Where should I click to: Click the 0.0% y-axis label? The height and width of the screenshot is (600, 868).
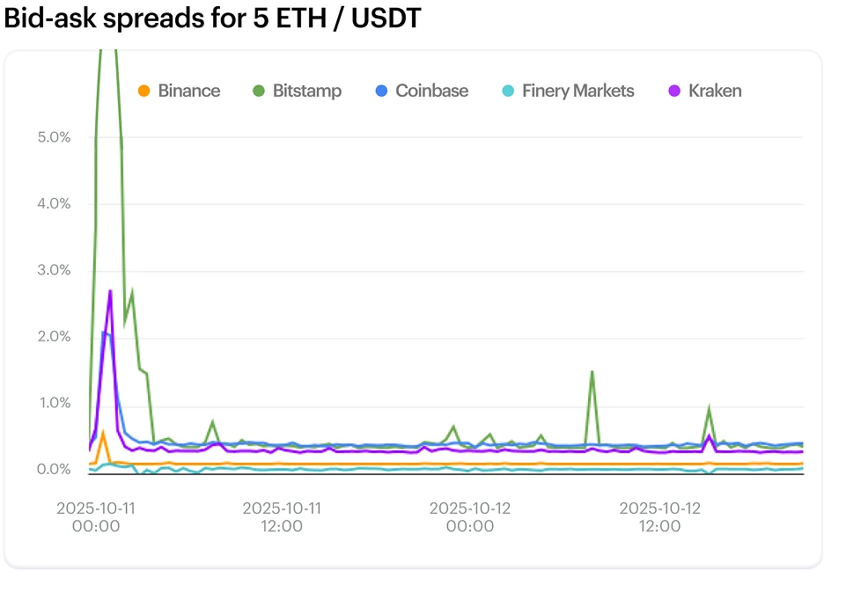coord(54,469)
